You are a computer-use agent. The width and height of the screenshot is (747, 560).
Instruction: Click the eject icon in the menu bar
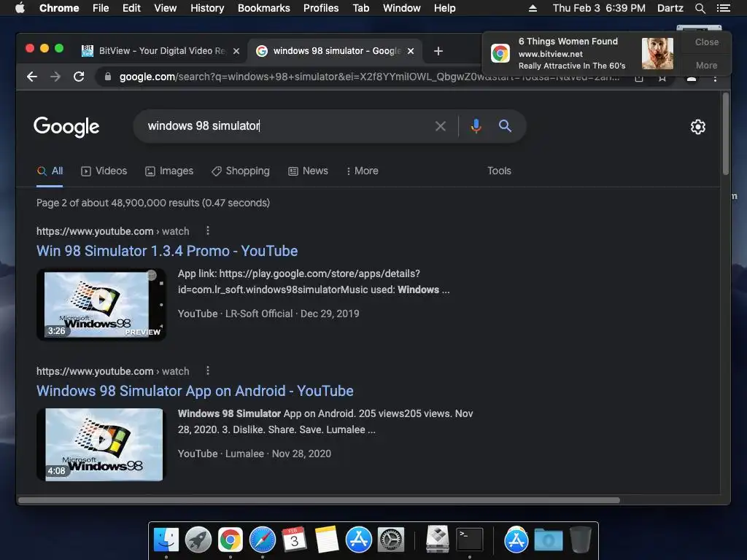tap(533, 8)
